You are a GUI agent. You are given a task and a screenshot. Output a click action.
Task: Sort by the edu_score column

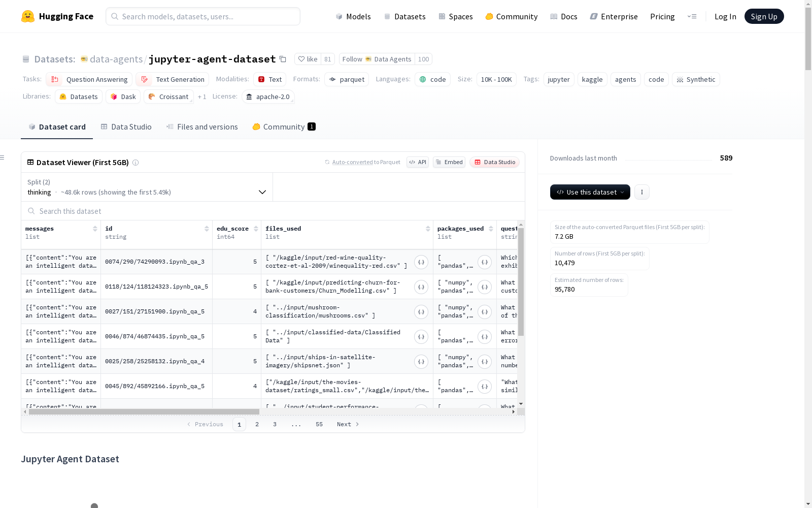(256, 229)
